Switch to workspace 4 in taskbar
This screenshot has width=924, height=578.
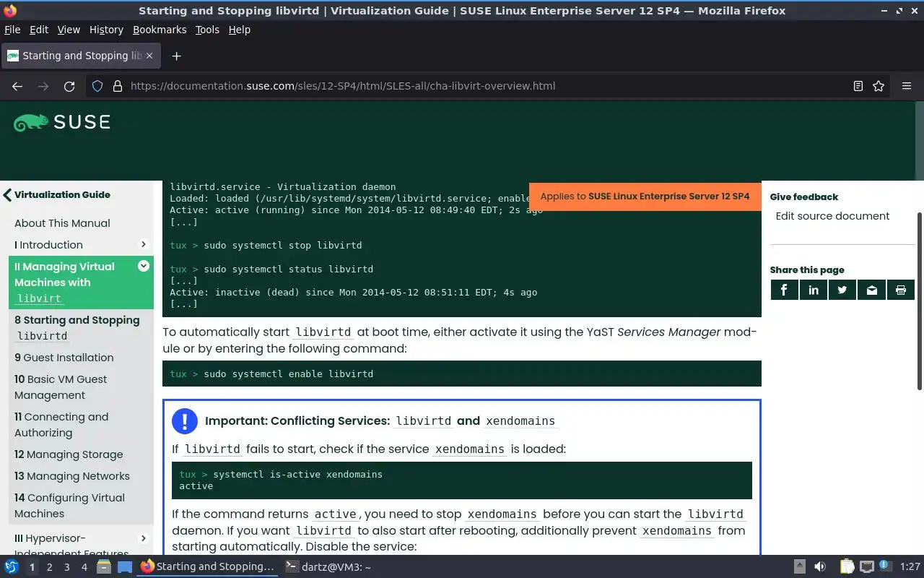84,567
